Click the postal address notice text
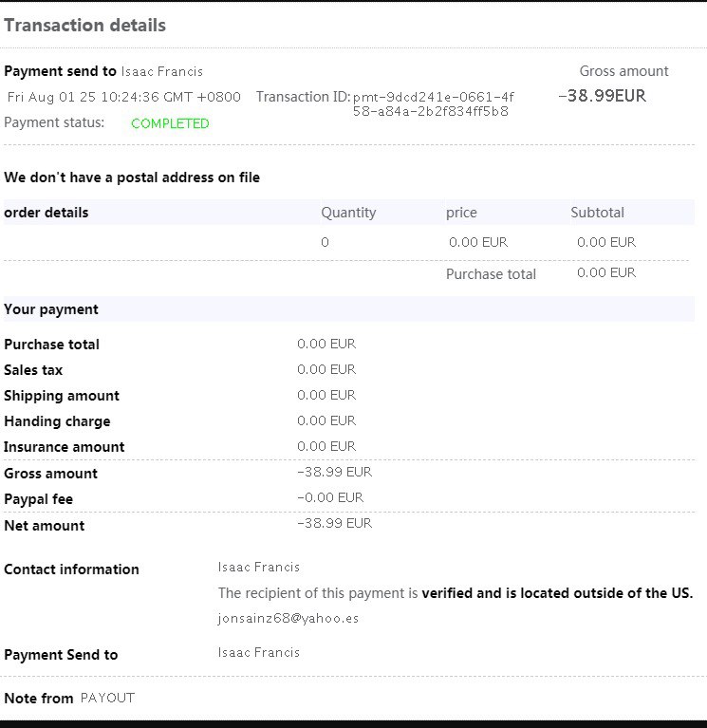Image resolution: width=707 pixels, height=728 pixels. point(132,177)
